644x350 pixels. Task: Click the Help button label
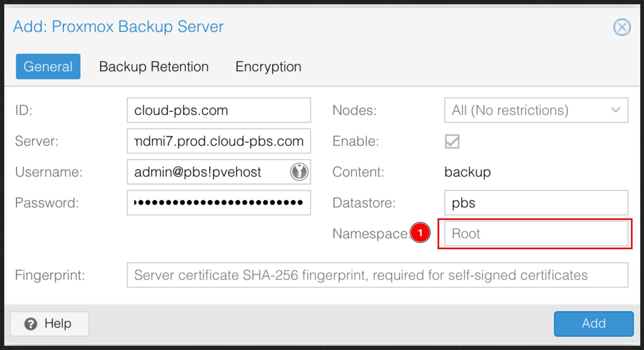click(58, 324)
